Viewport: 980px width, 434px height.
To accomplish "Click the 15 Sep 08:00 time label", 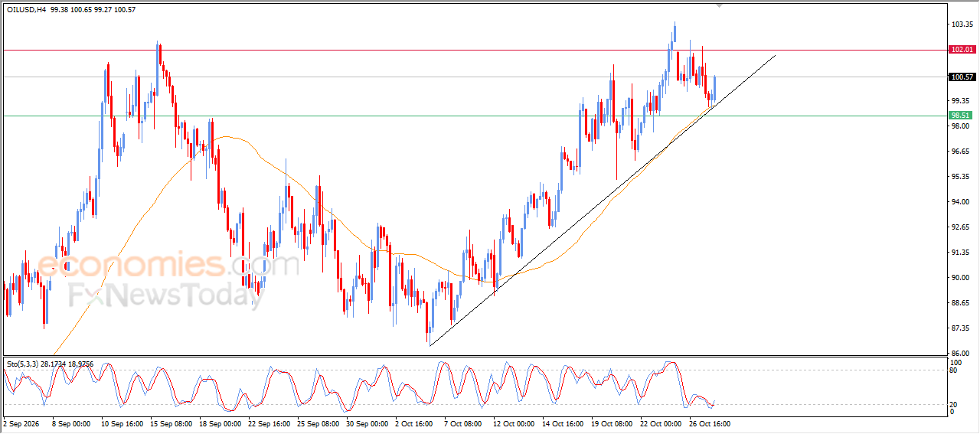I will coord(171,423).
